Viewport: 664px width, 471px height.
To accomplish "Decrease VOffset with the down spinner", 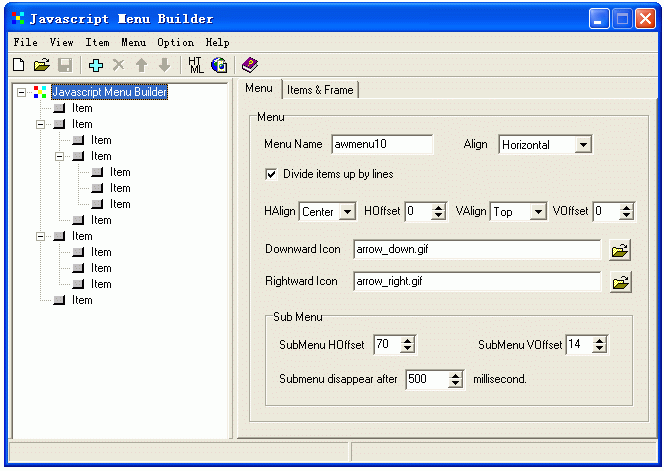I will coord(626,215).
